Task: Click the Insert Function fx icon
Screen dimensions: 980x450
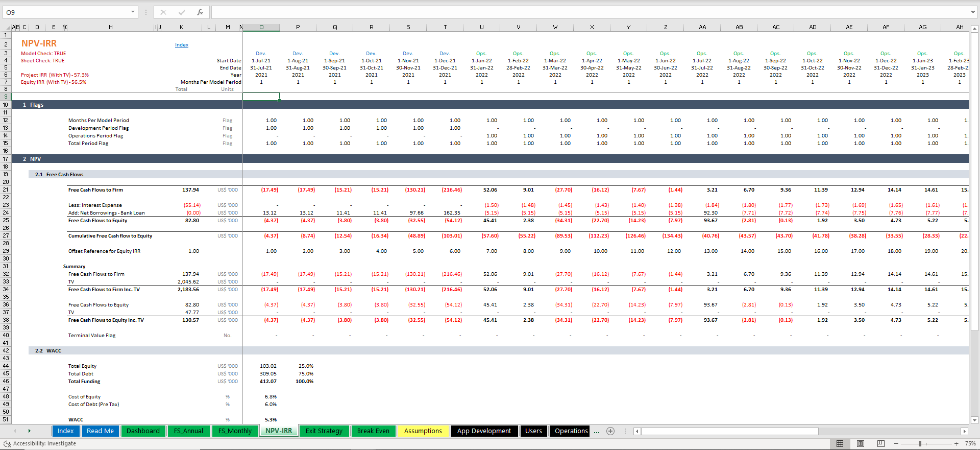Action: 200,12
